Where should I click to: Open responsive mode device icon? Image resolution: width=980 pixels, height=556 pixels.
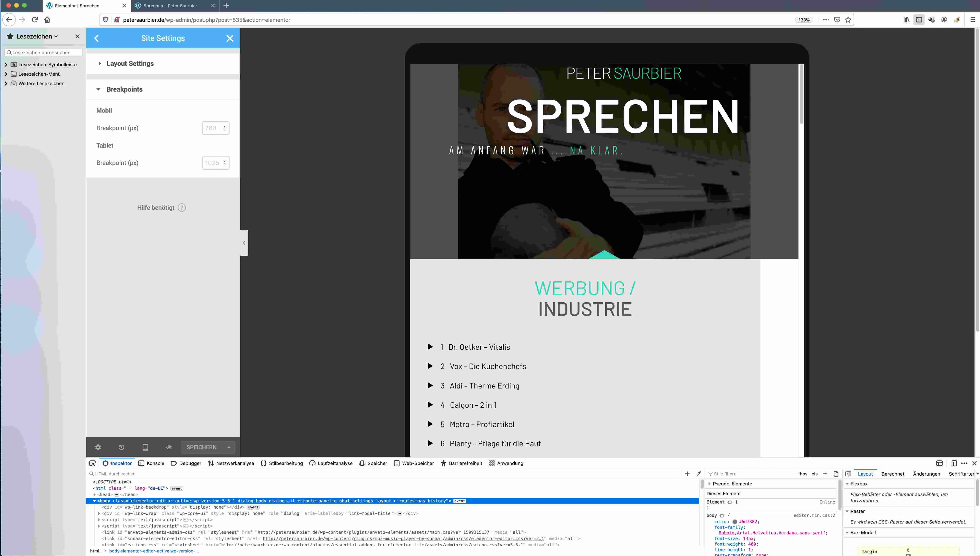145,447
